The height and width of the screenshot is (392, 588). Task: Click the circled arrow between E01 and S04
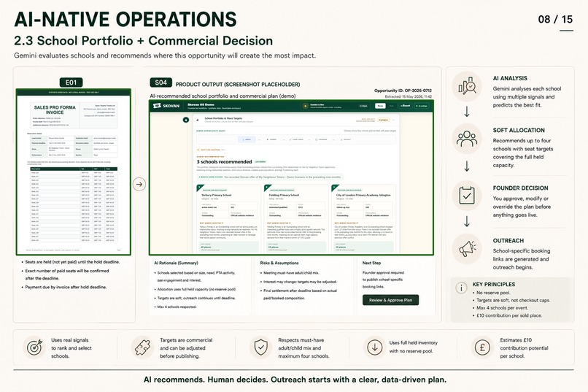tap(139, 184)
